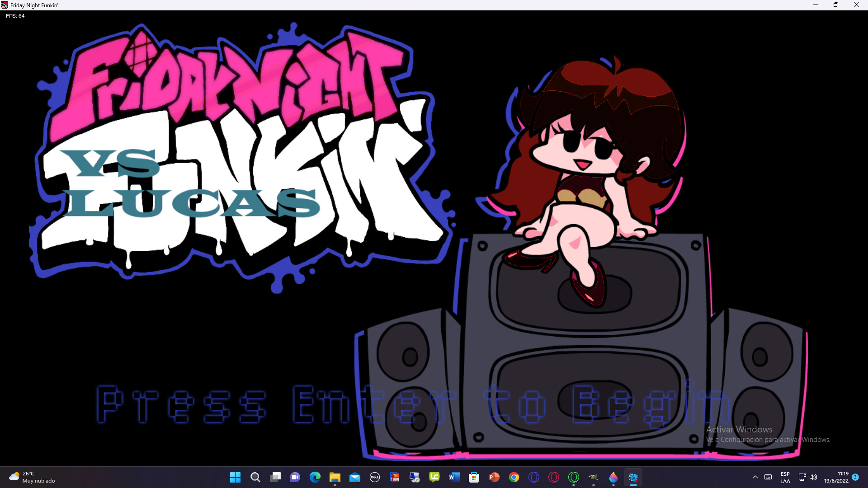Open the red document taskbar app

click(x=394, y=477)
